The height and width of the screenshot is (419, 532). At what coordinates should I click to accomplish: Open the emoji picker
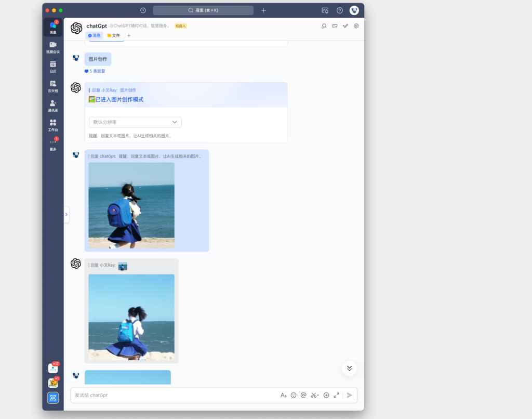294,395
